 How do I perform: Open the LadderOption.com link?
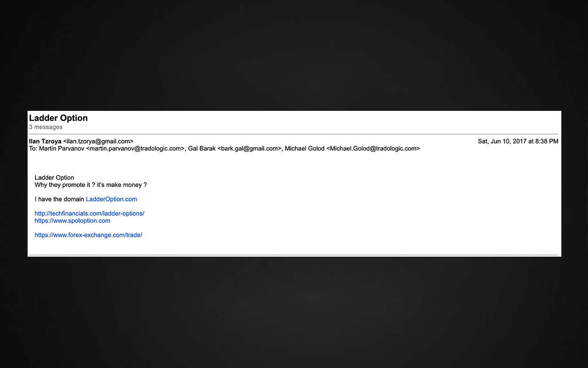click(x=111, y=199)
